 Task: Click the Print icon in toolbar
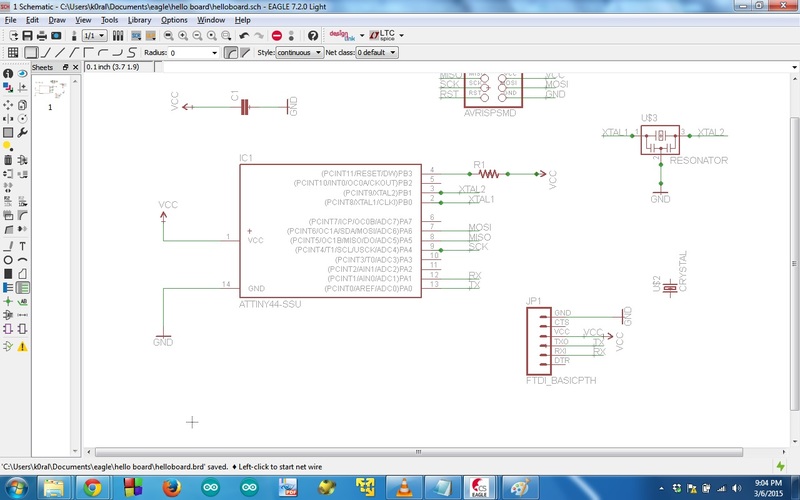tap(42, 36)
